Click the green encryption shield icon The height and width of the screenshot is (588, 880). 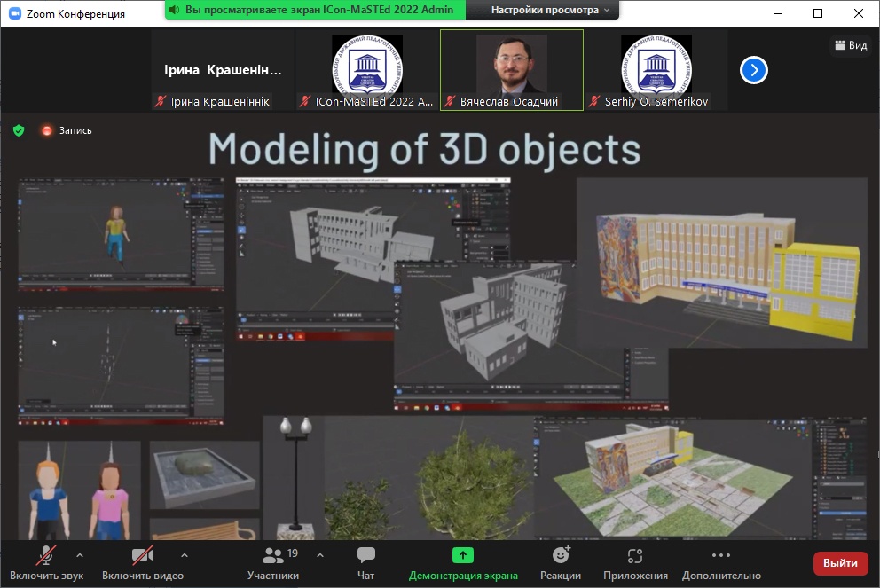(18, 130)
